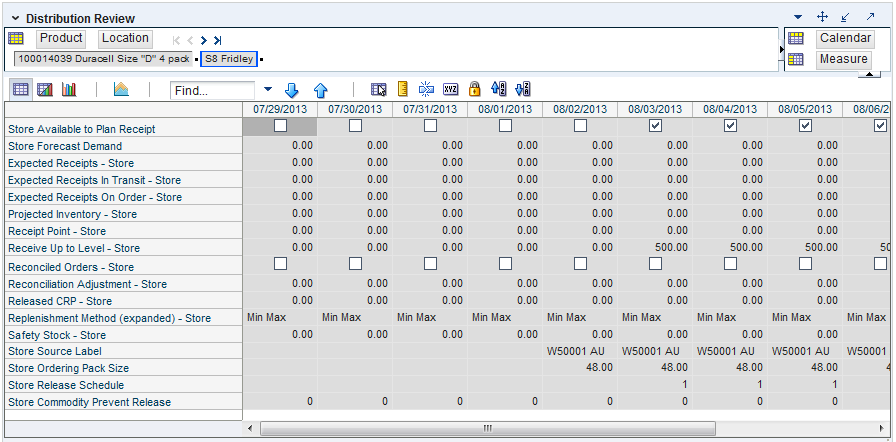Click the Location dimension button
896x442 pixels.
tap(125, 38)
